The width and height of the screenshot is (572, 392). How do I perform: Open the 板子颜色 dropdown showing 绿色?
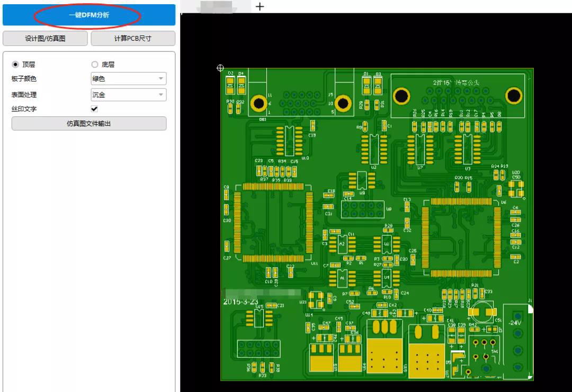pyautogui.click(x=129, y=79)
